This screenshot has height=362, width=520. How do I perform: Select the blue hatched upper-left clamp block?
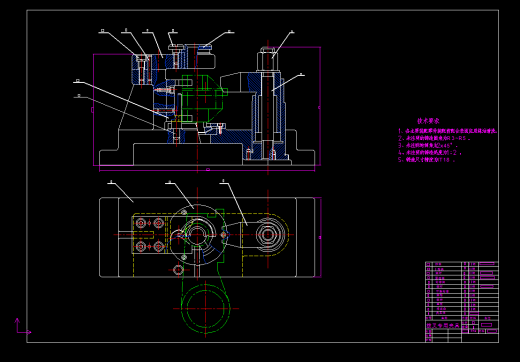pyautogui.click(x=142, y=69)
